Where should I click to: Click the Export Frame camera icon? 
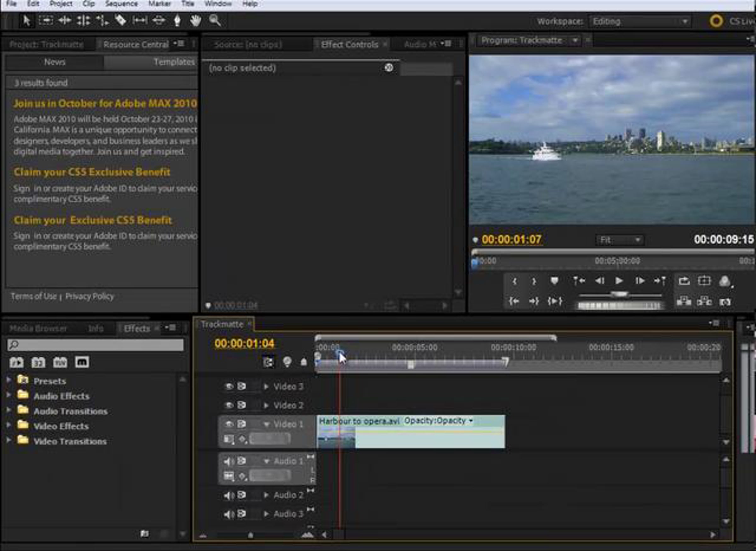click(x=725, y=302)
